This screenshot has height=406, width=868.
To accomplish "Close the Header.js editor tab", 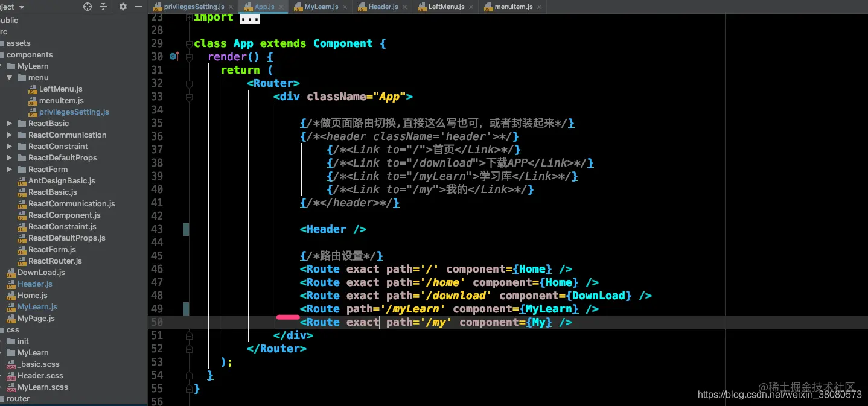I will pos(406,7).
